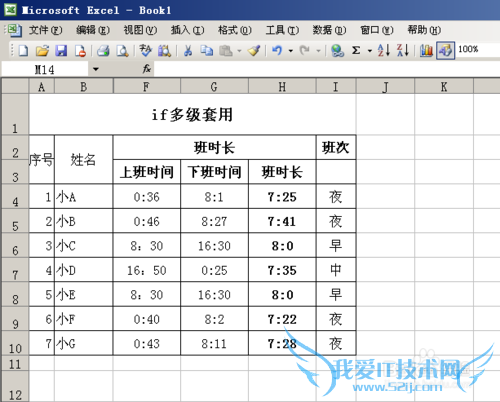Sort ascending with the A-Z icon
Screen dimensions: 500x402
[x=384, y=51]
